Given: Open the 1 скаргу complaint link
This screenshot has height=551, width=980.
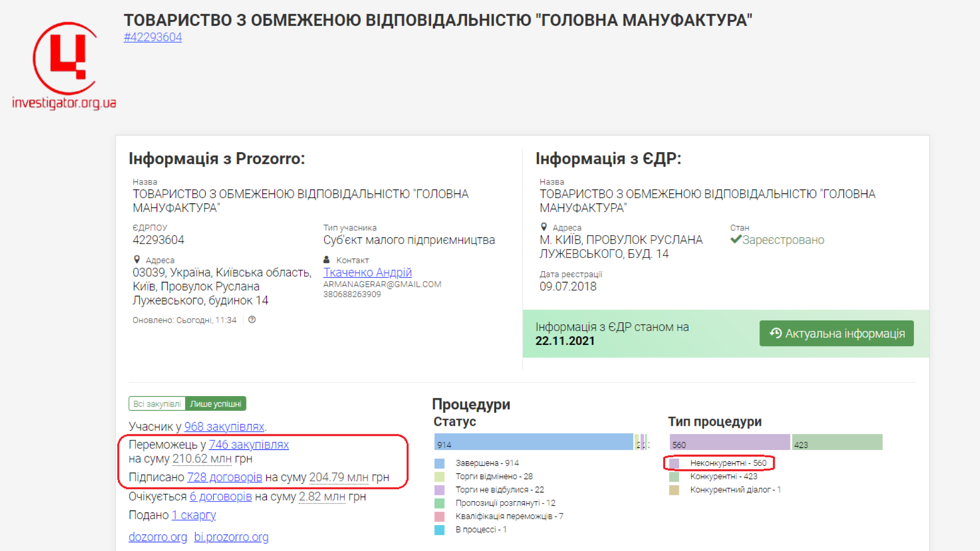Looking at the screenshot, I should [x=194, y=515].
